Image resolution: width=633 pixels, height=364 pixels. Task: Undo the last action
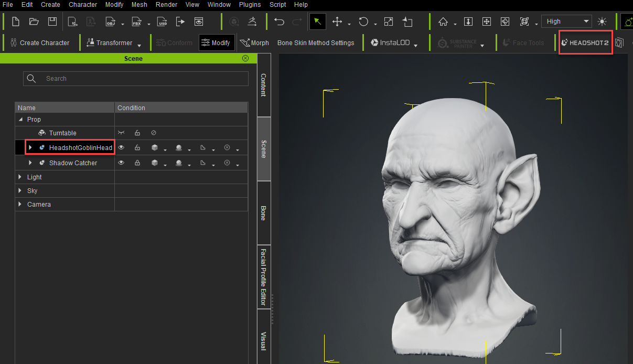[280, 22]
